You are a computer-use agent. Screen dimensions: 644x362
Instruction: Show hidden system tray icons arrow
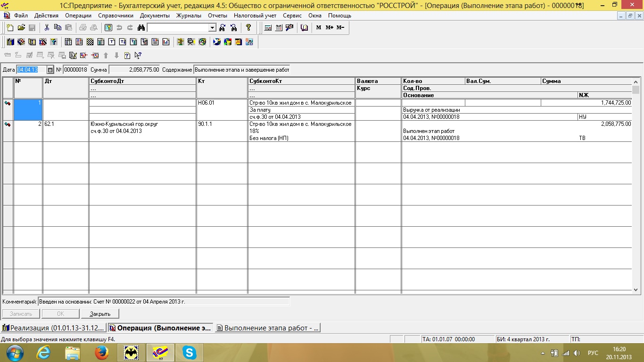[x=543, y=353]
